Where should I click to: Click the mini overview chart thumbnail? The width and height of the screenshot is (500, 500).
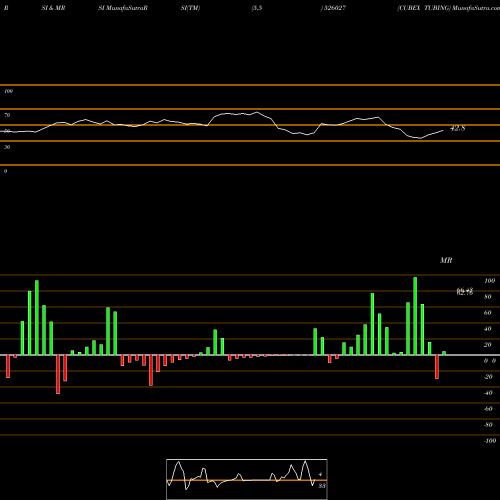click(247, 479)
